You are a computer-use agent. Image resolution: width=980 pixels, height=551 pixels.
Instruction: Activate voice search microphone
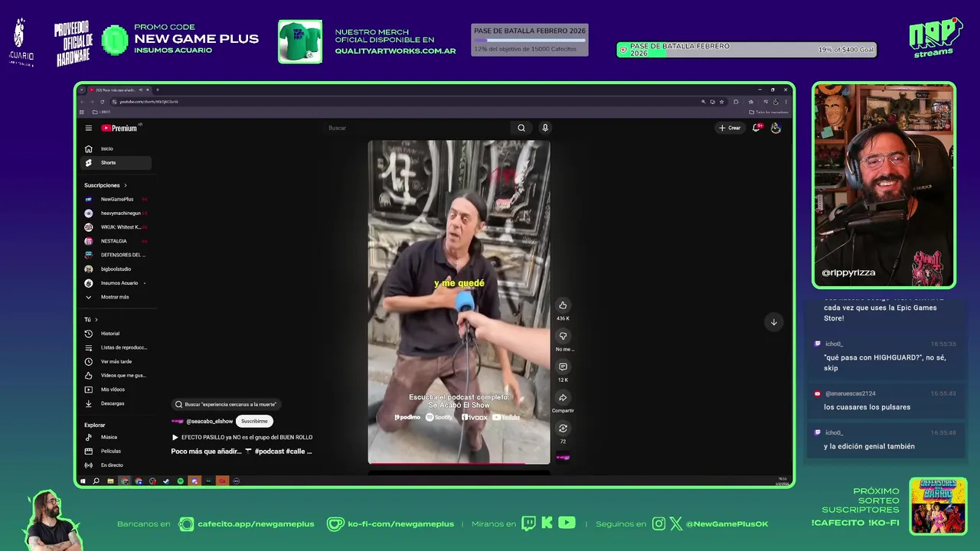point(545,128)
